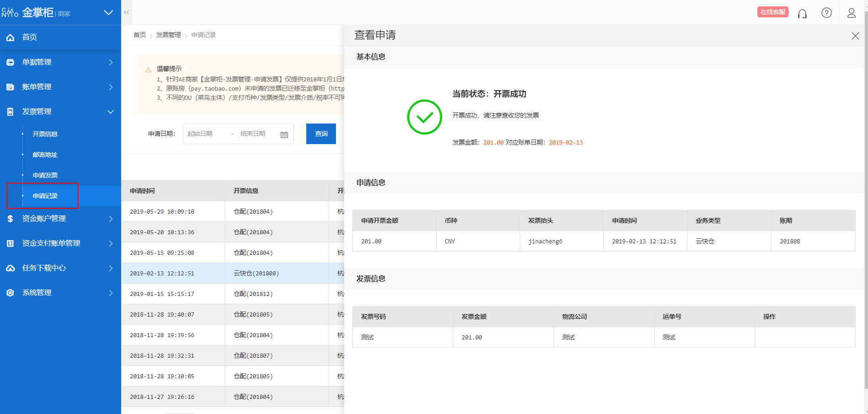
Task: Click the jinacheng6 invoice title cell
Action: (562, 241)
